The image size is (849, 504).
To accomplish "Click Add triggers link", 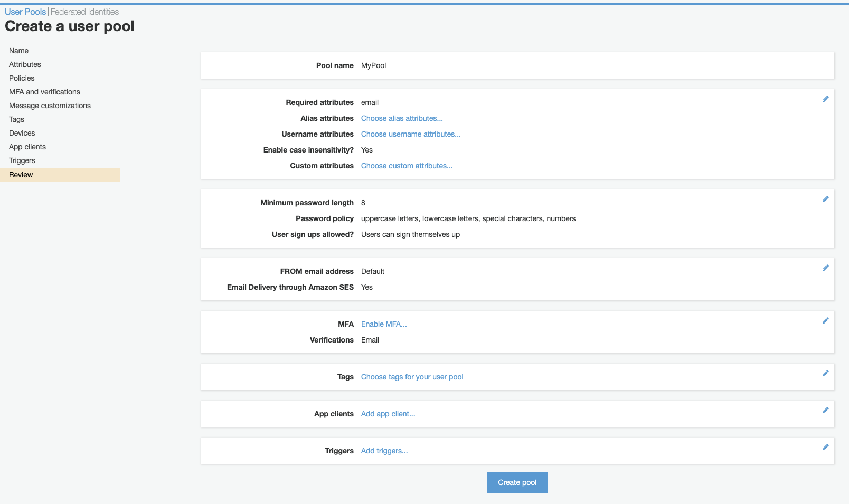I will [384, 451].
